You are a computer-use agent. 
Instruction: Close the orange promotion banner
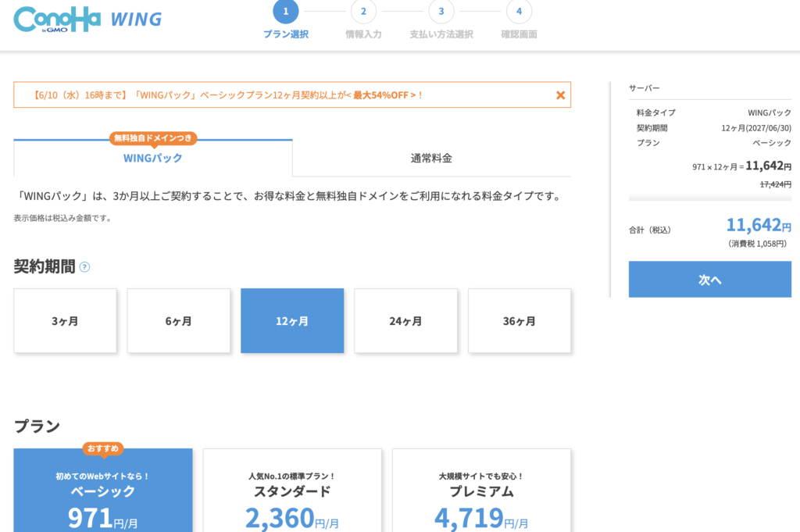pos(560,95)
